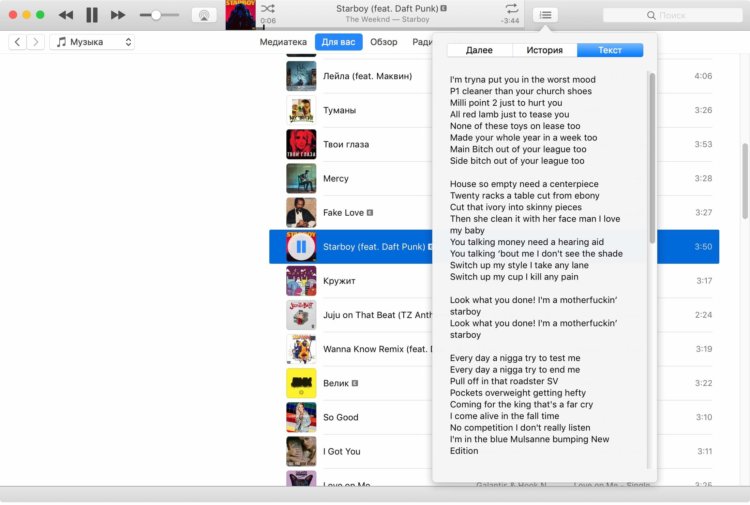Image resolution: width=750 pixels, height=505 pixels.
Task: Click The Weeknd — Starboy subtitle
Action: [387, 20]
